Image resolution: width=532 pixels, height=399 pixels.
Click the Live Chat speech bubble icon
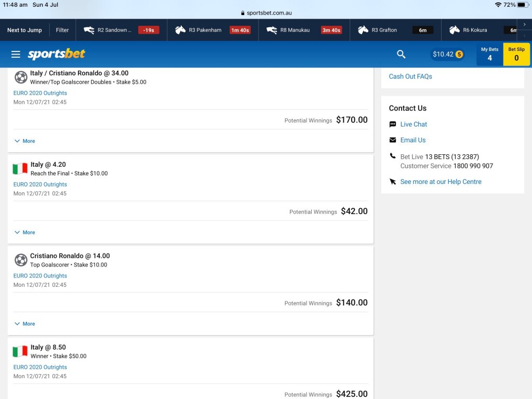(393, 124)
